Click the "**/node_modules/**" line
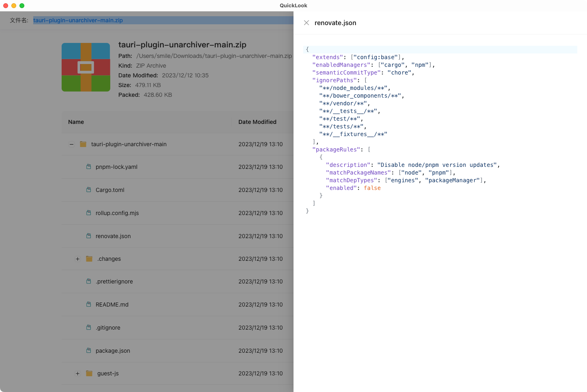The width and height of the screenshot is (587, 392). tap(355, 88)
